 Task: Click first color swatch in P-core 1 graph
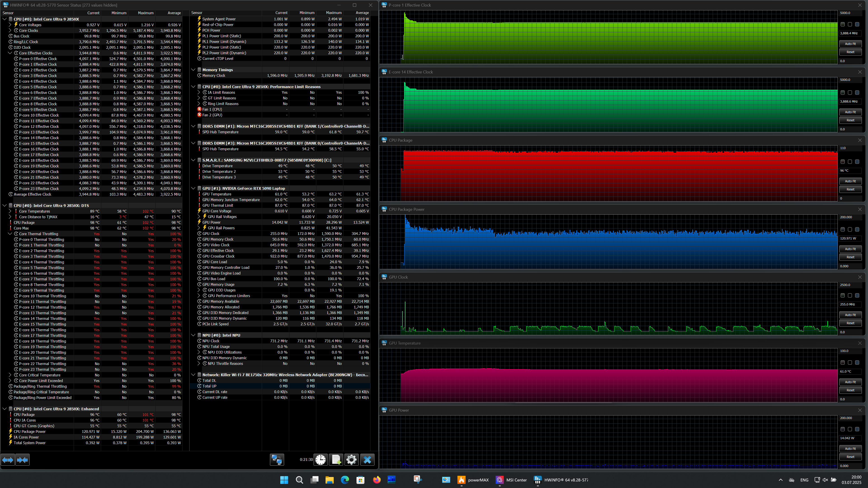click(842, 24)
